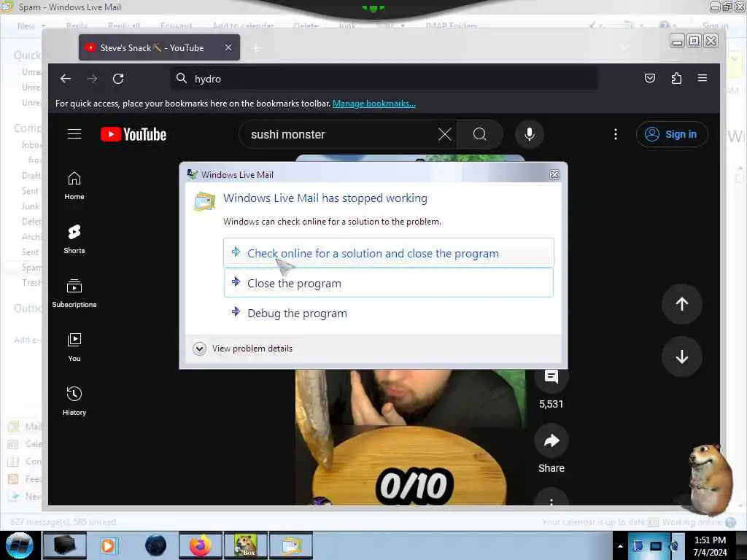Focus the YouTube search box with sushi monster

(x=341, y=134)
